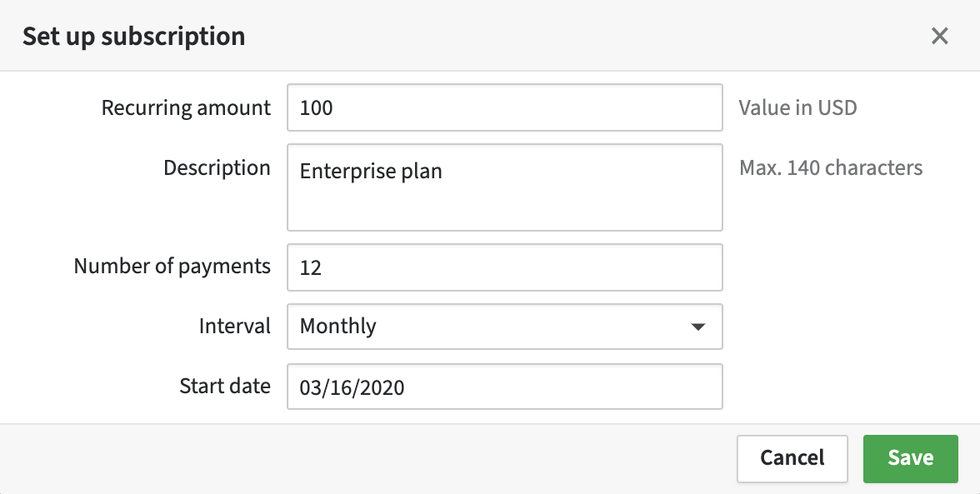Open the Interval dropdown
The height and width of the screenshot is (494, 980).
(x=504, y=326)
